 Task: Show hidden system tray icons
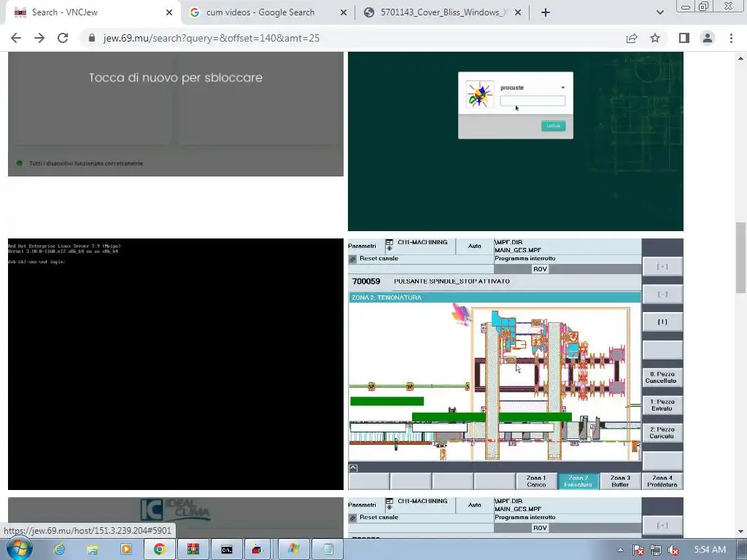point(620,550)
